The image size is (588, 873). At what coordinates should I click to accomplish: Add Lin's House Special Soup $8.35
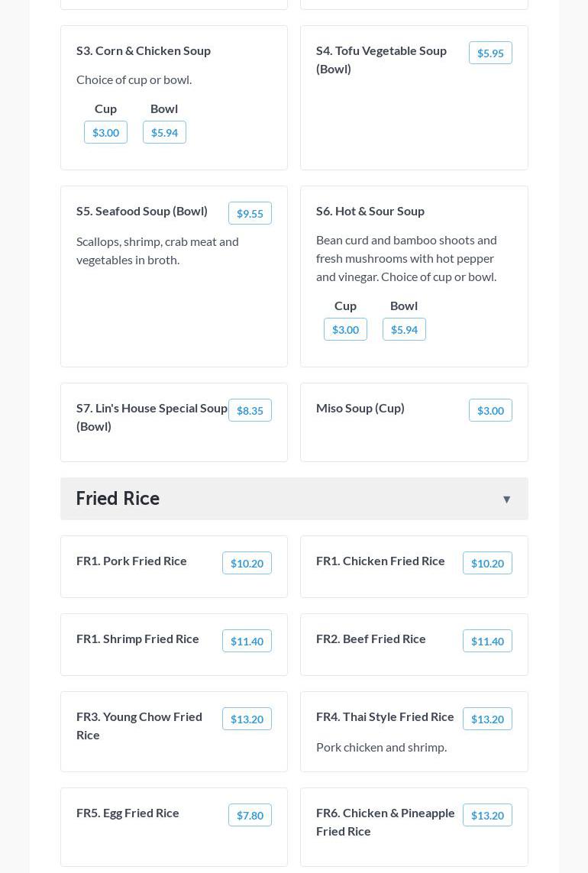click(x=250, y=410)
